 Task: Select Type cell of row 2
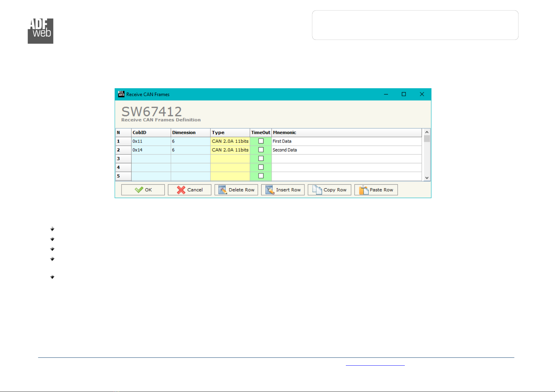230,150
